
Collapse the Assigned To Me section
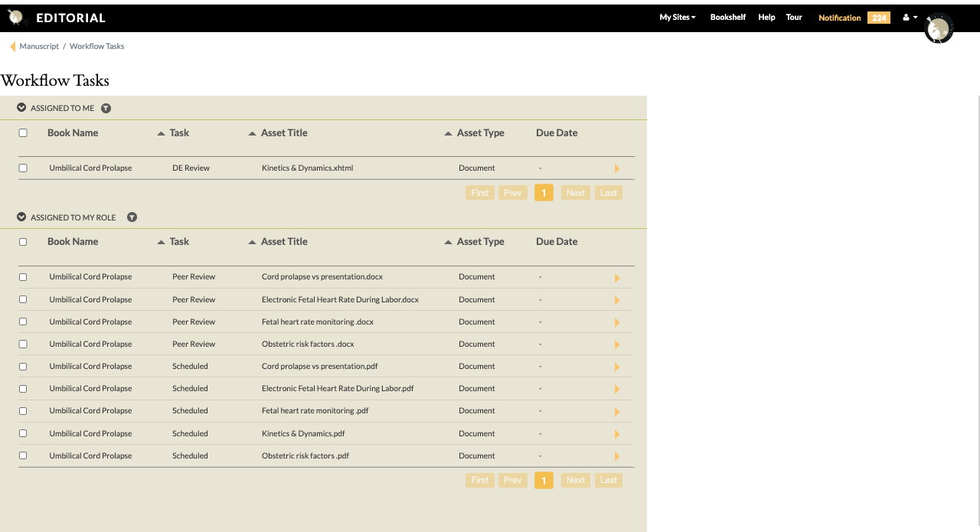(21, 108)
